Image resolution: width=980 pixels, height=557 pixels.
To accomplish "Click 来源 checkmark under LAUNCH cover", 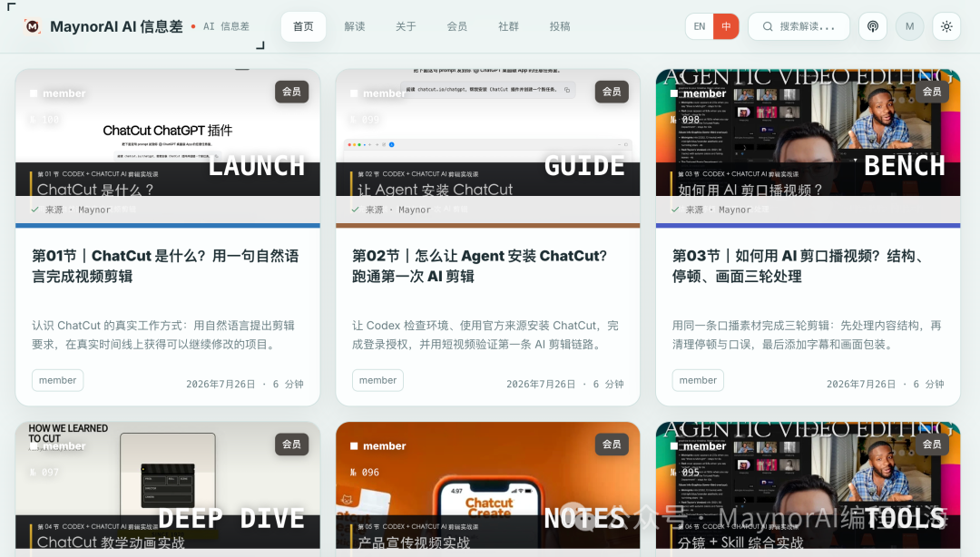I will click(35, 210).
